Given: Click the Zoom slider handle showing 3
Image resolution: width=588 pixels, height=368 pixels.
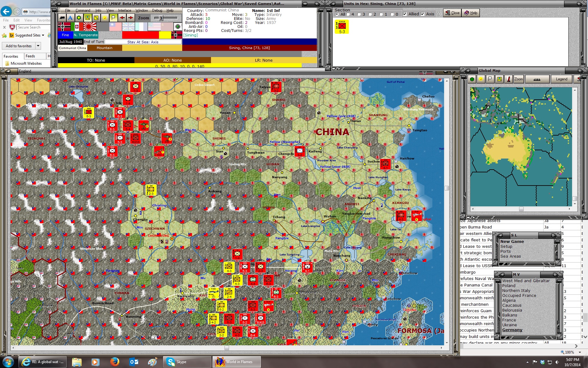Looking at the screenshot, I should tap(160, 18).
